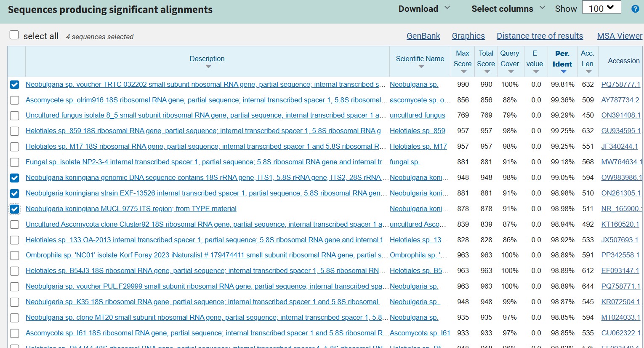Screen dimensions: 644x348
Task: Open Distance tree of results link
Action: coord(540,36)
